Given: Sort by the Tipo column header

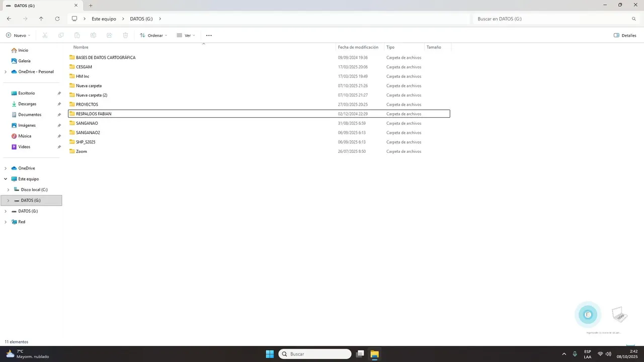Looking at the screenshot, I should (x=390, y=47).
